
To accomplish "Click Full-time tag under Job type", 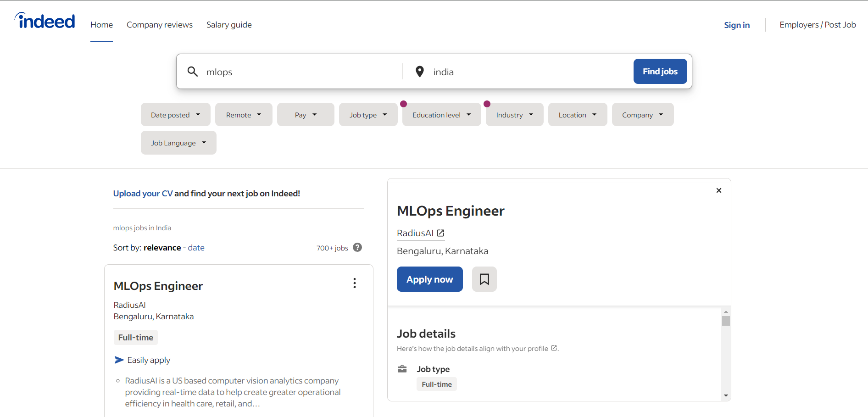I will click(x=437, y=384).
